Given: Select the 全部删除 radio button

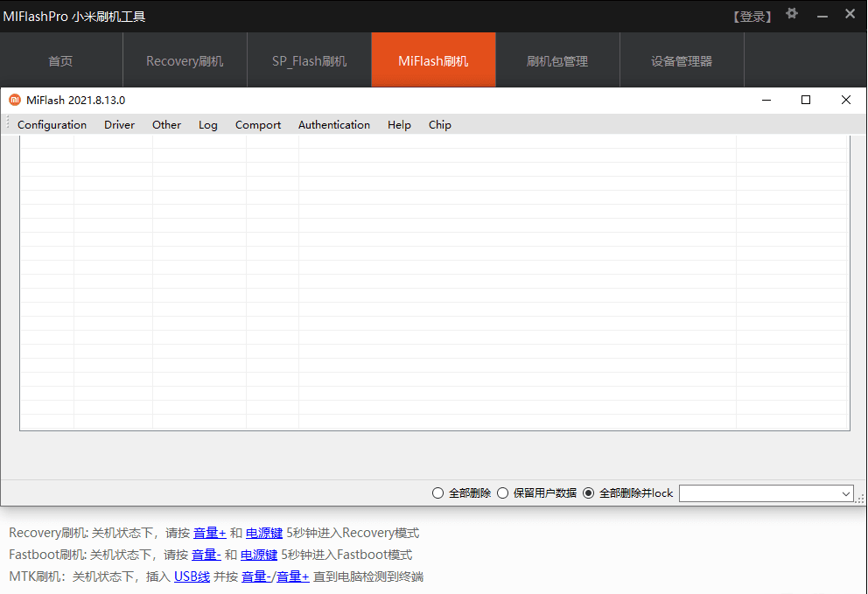Looking at the screenshot, I should tap(437, 493).
